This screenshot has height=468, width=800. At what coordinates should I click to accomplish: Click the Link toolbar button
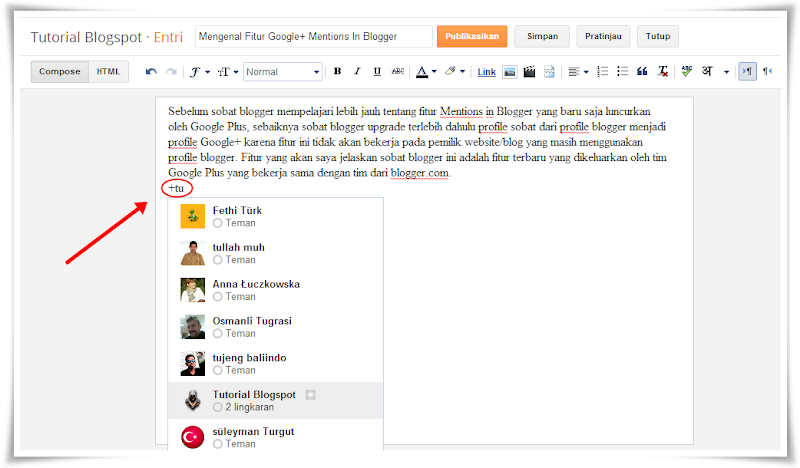486,72
